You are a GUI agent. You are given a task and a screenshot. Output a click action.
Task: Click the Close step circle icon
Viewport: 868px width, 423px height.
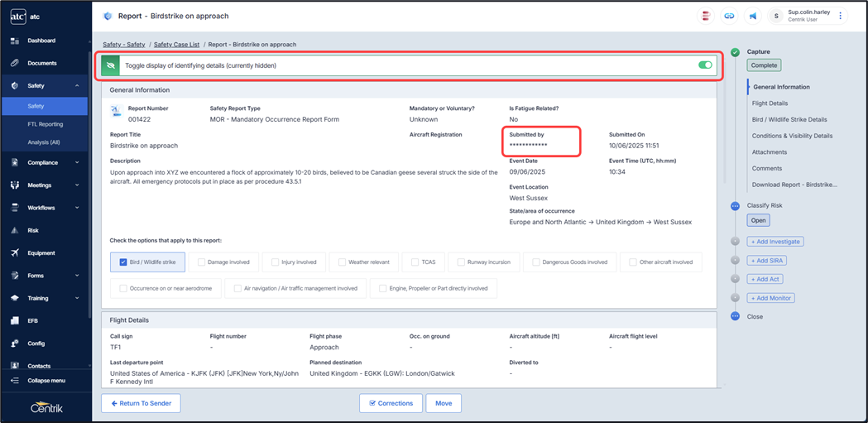(x=735, y=316)
